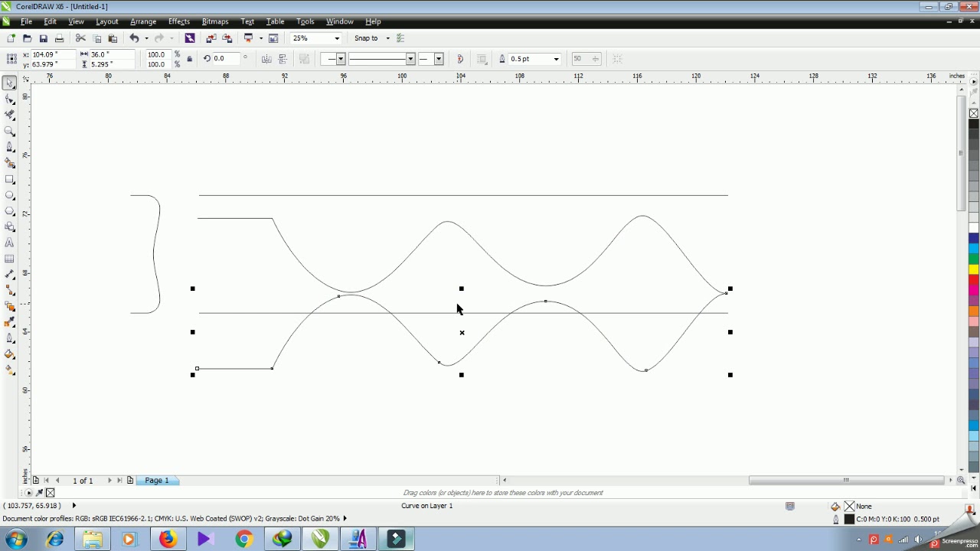Select the Table tool
Viewport: 980px width, 551px height.
[10, 259]
